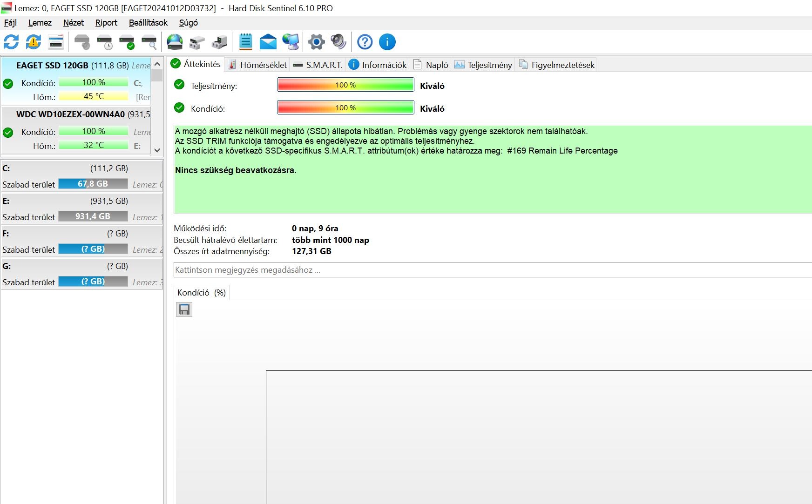
Task: Switch to the S.M.A.R.T. tab
Action: (318, 65)
